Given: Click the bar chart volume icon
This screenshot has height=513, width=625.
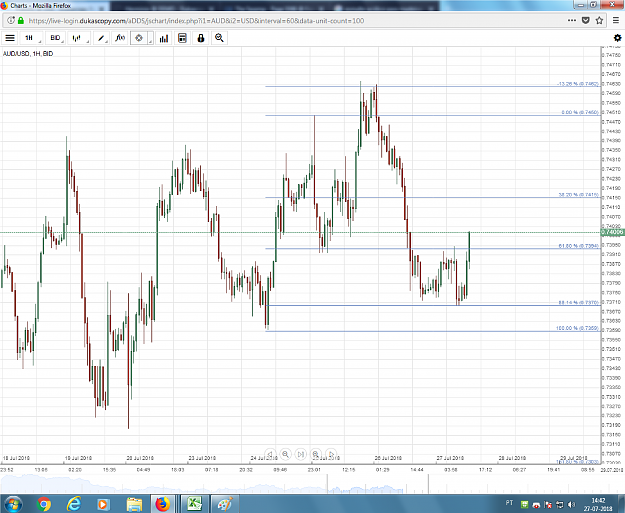Looking at the screenshot, I should 164,38.
